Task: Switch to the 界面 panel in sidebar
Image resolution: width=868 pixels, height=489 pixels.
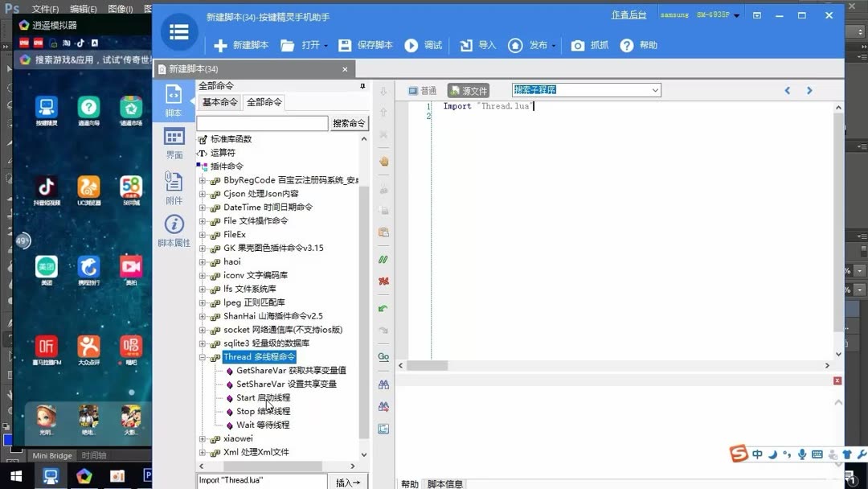Action: (174, 142)
